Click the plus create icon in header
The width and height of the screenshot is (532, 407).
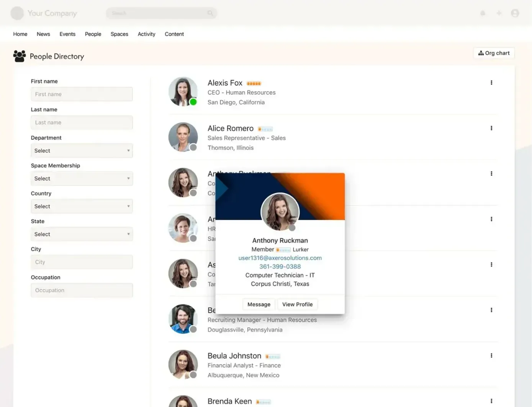click(x=499, y=13)
